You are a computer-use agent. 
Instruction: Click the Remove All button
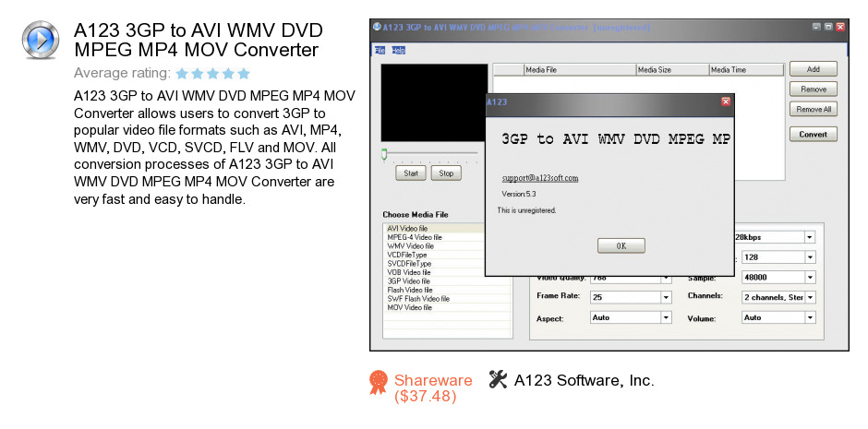pos(814,109)
